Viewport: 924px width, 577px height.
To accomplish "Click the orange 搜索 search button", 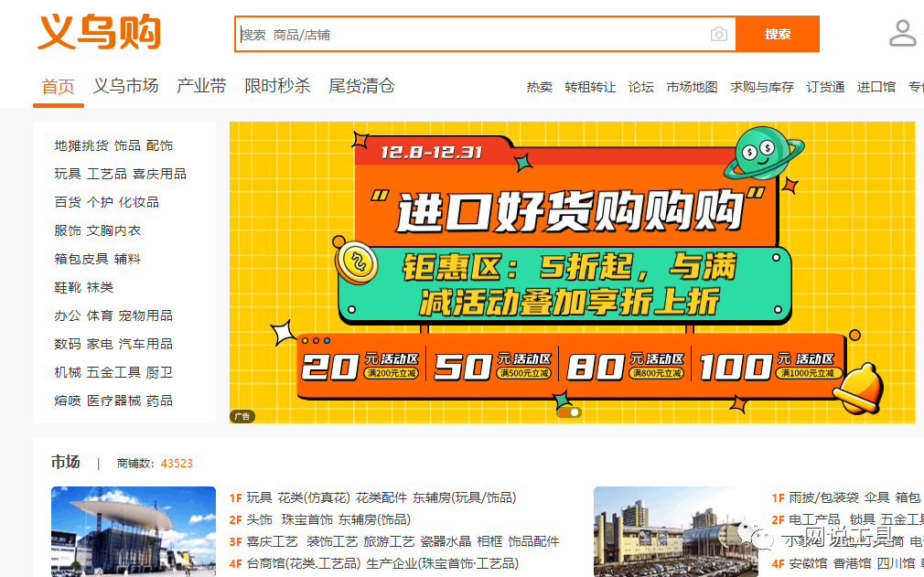I will (x=777, y=33).
